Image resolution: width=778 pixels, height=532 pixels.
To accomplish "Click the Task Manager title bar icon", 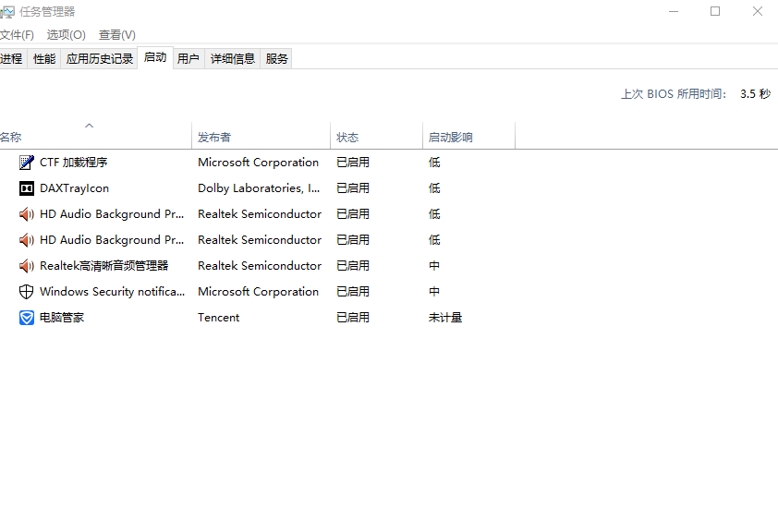I will point(7,11).
